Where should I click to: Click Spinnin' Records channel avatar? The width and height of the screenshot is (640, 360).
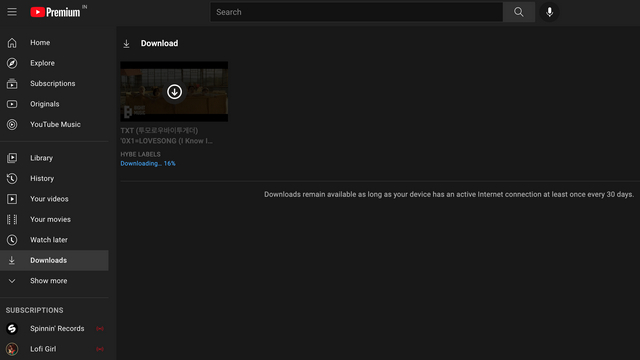point(12,329)
